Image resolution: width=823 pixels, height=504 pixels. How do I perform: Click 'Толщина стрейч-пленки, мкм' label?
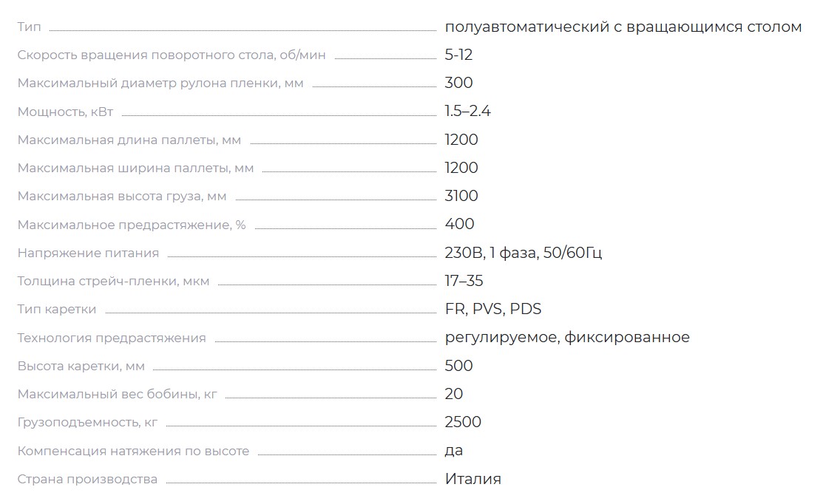[x=113, y=281]
